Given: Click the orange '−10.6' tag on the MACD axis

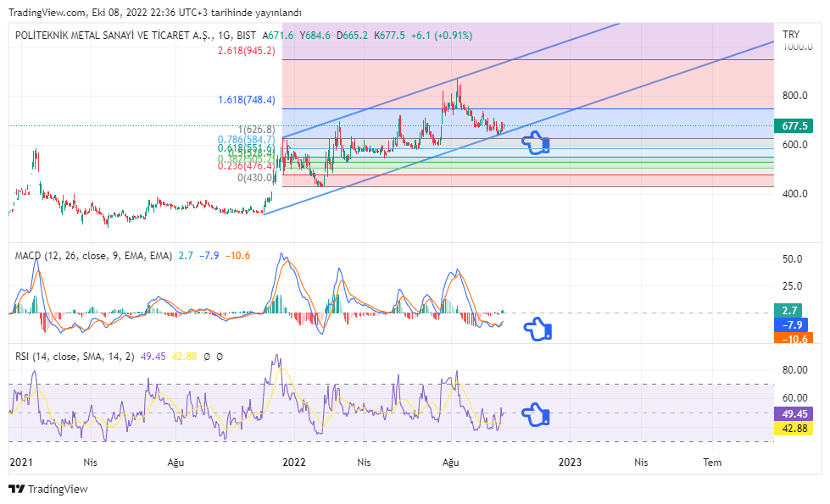Looking at the screenshot, I should (794, 338).
